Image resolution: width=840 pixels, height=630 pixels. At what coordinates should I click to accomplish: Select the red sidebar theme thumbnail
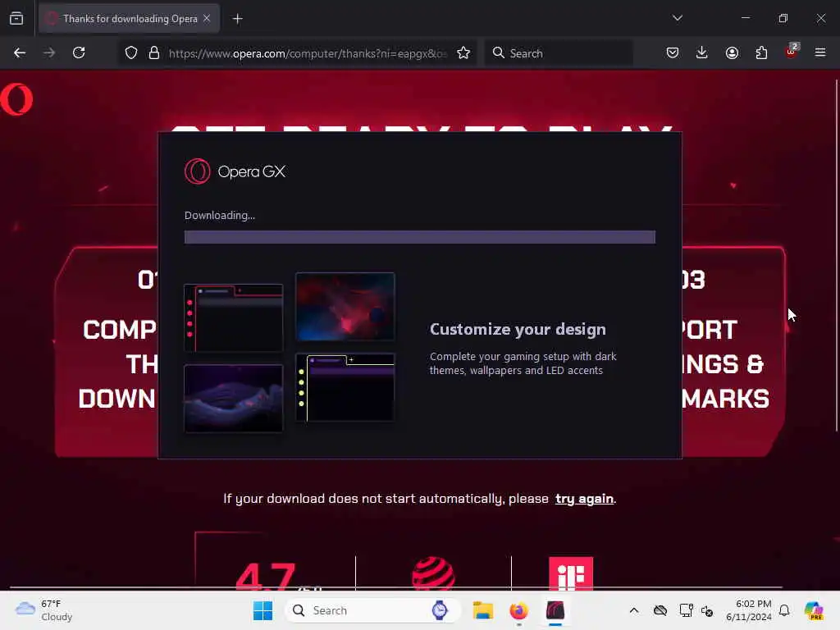coord(234,317)
